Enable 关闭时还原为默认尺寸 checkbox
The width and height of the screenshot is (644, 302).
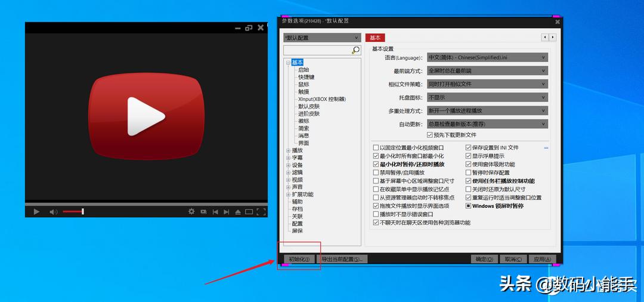[468, 189]
